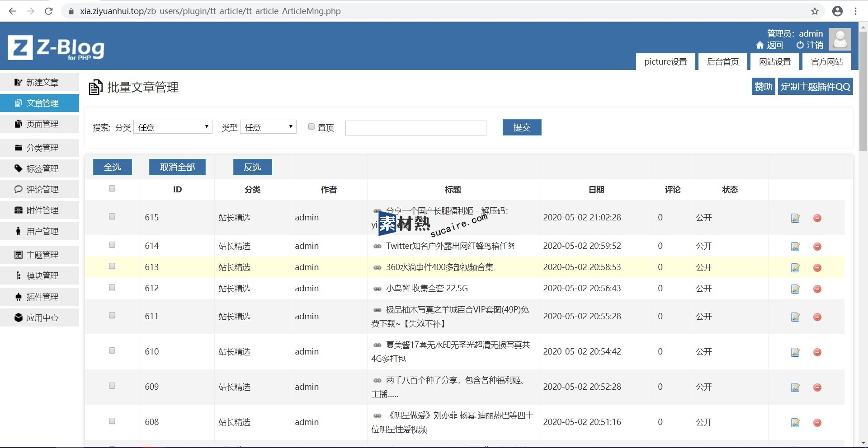
Task: Go to 插件管理 in the sidebar
Action: click(x=42, y=297)
